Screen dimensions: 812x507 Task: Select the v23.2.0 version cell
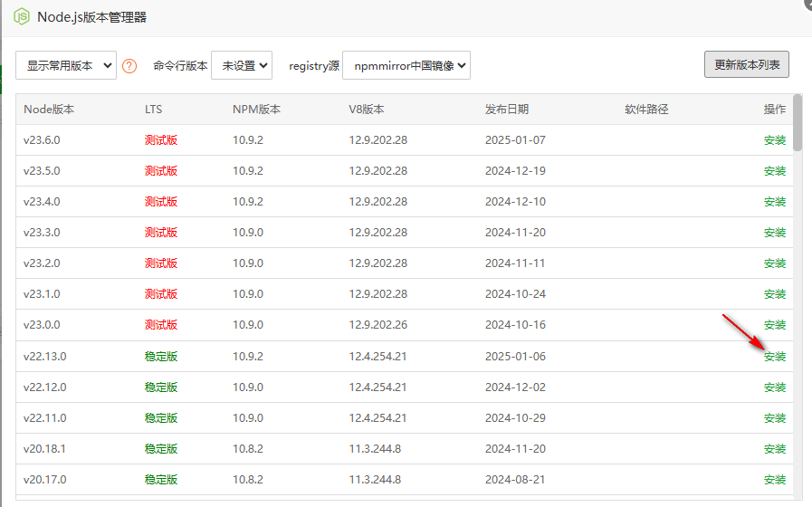click(42, 263)
